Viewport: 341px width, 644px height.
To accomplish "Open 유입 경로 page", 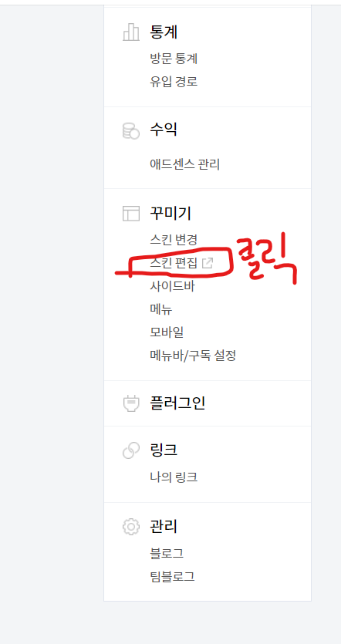I will tap(174, 81).
